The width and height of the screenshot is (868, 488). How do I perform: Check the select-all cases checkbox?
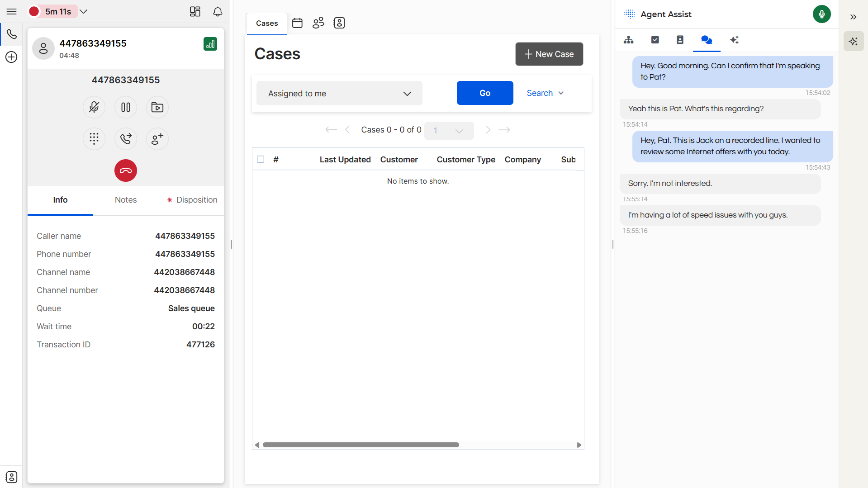coord(261,159)
